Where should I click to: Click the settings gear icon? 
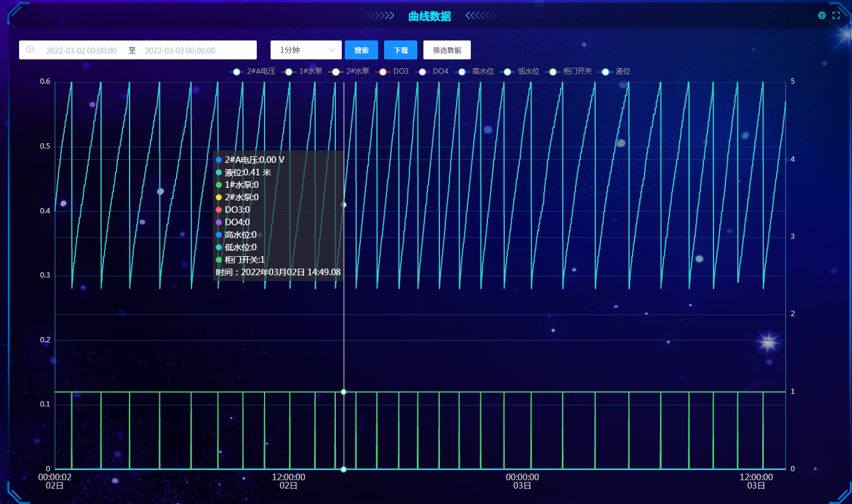click(822, 15)
